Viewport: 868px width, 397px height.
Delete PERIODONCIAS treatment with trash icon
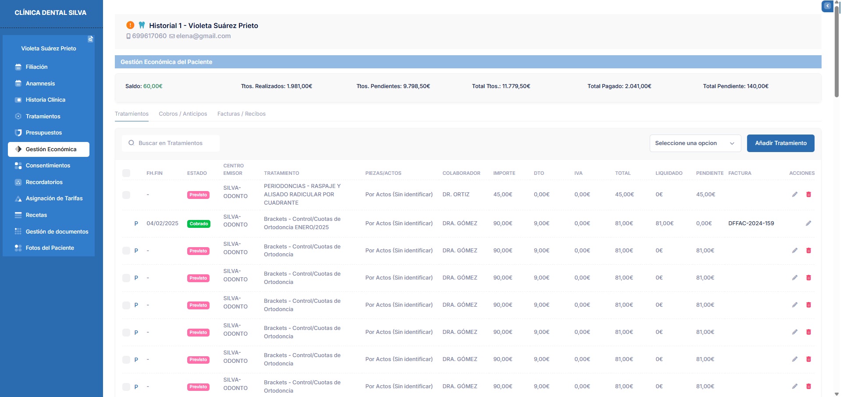coord(809,195)
